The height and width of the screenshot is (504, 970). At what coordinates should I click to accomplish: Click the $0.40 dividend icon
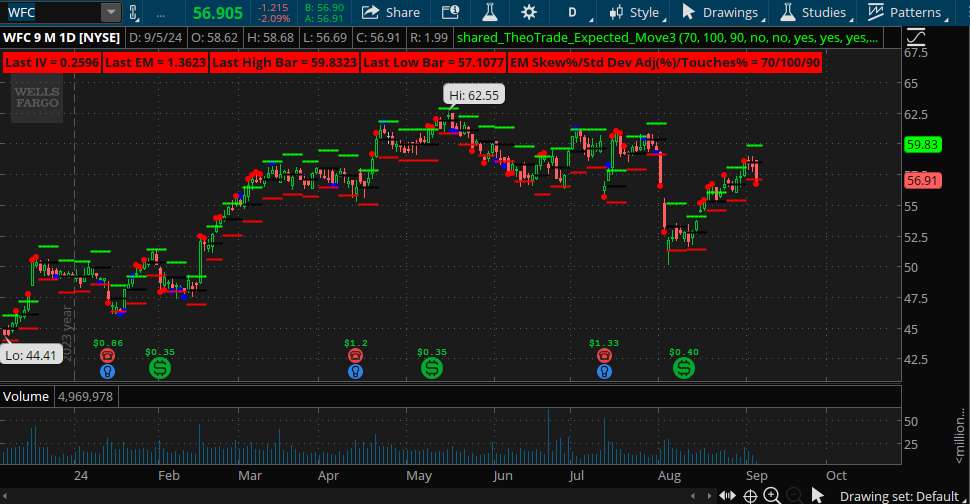[x=684, y=369]
